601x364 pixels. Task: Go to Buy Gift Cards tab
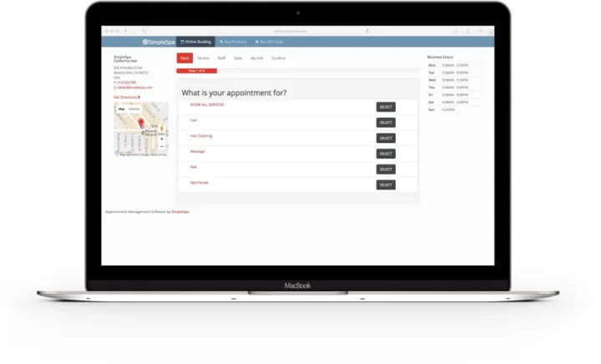(x=269, y=41)
